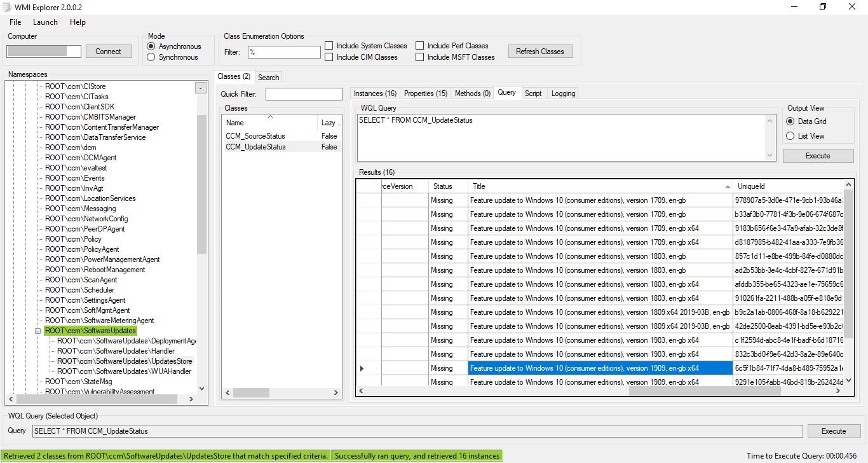
Task: Select the CCM_SourceStatus class
Action: point(255,135)
